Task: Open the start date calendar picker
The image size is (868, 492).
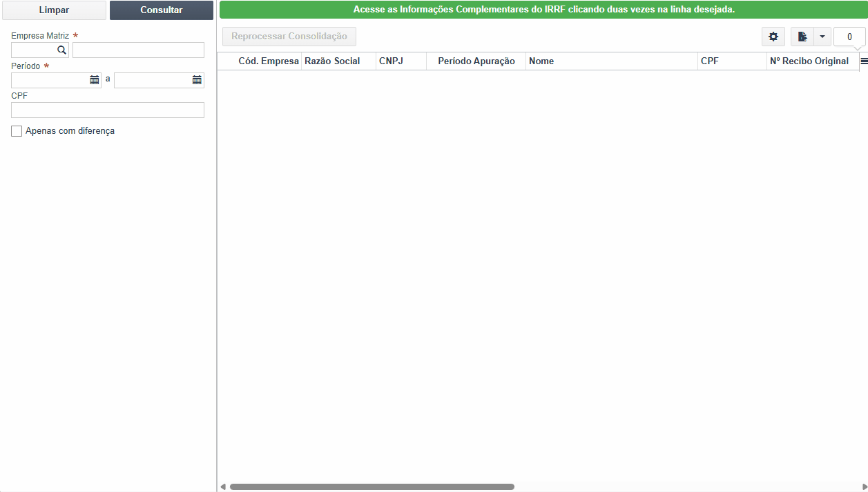Action: (x=95, y=80)
